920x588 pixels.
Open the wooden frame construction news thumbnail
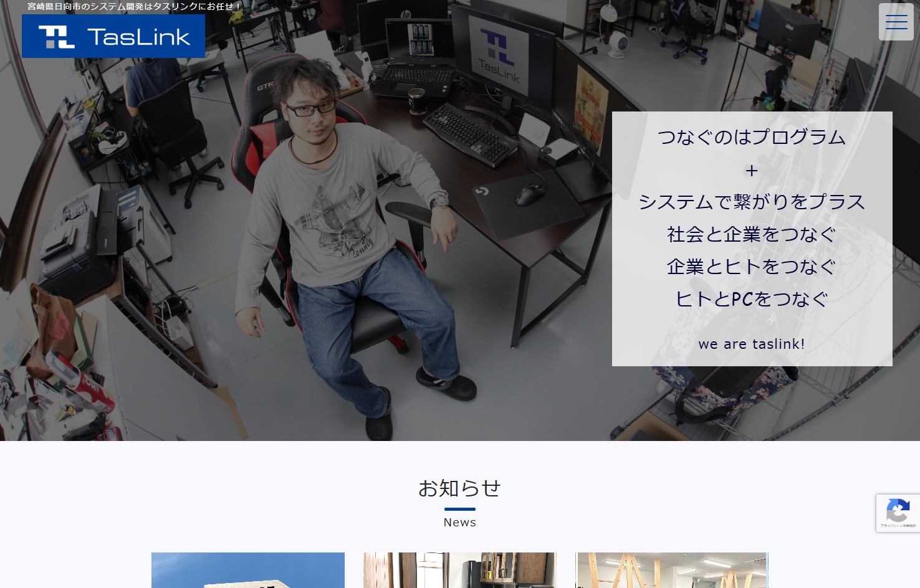coord(672,570)
